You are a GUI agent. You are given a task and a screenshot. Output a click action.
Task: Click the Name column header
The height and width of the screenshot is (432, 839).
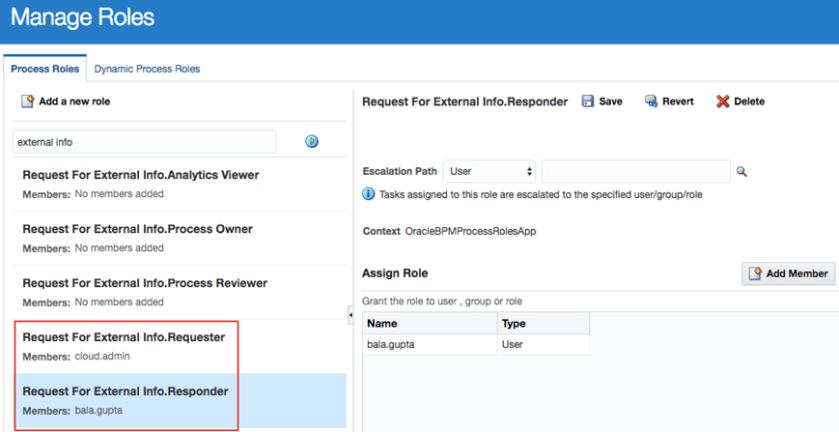(430, 323)
